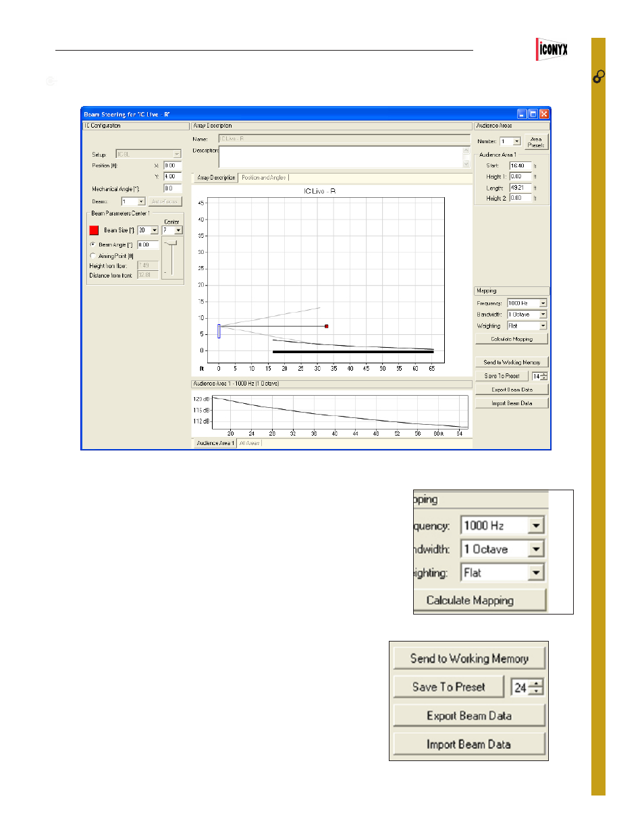Click Import Beam Data in the enlarged close-up

469,744
